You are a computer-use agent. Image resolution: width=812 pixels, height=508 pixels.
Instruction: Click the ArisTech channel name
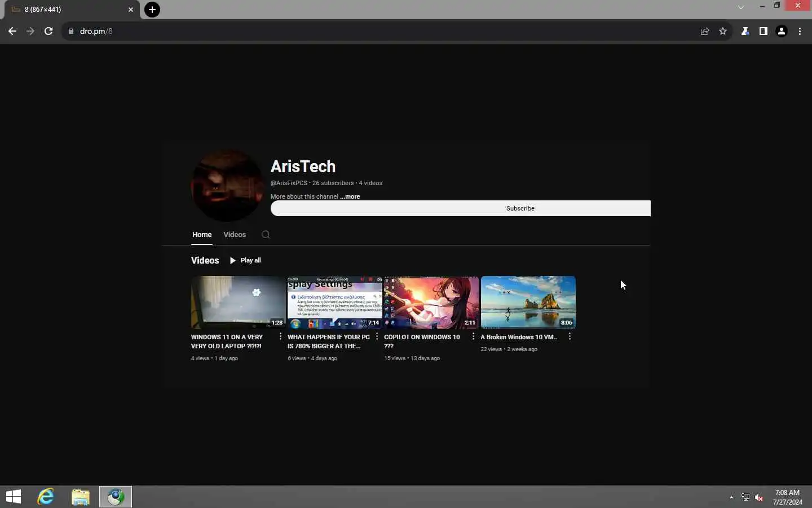303,167
